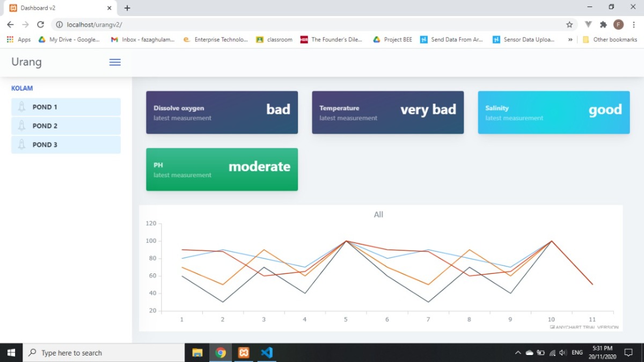Select the PH moderate card
Screen dimensions: 644x362
point(222,169)
